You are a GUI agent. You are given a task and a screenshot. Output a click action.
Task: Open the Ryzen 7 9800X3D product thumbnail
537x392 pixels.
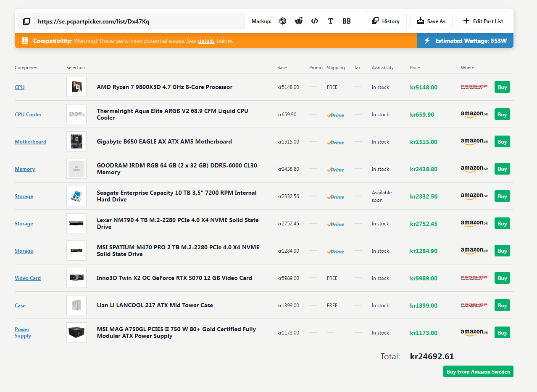click(76, 87)
